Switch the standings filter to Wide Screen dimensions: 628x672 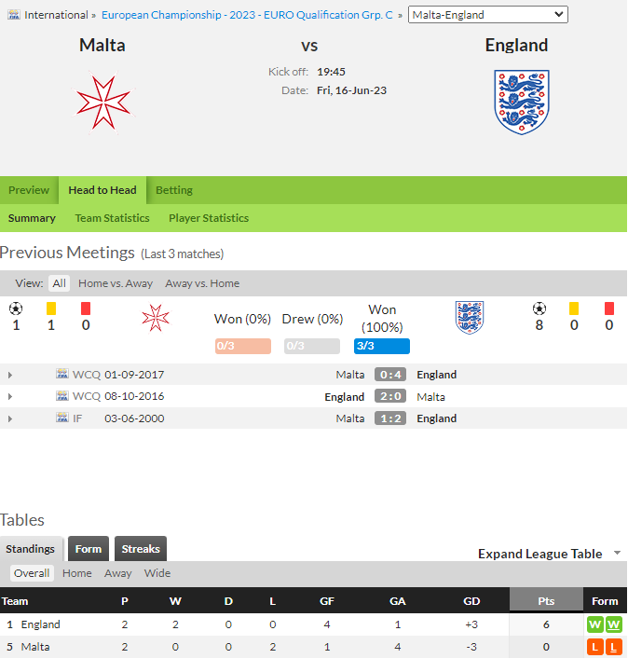(x=157, y=573)
